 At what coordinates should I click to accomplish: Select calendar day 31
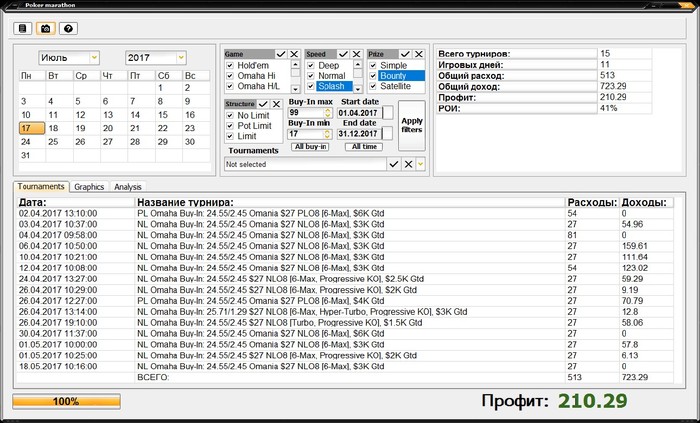pyautogui.click(x=32, y=155)
